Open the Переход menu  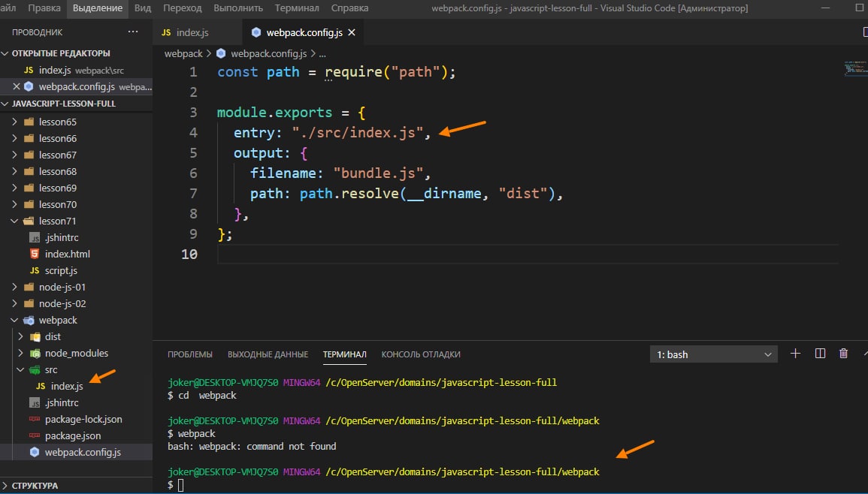point(182,8)
